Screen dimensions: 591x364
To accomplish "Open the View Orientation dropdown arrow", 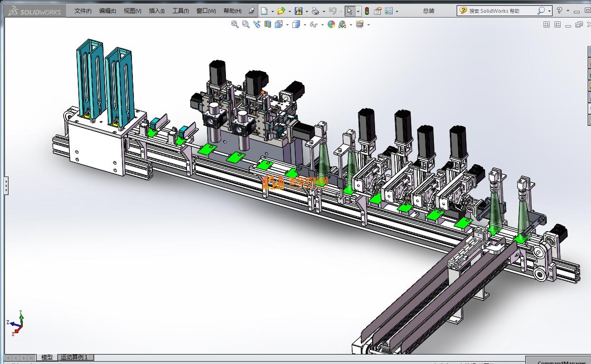I will 287,25.
